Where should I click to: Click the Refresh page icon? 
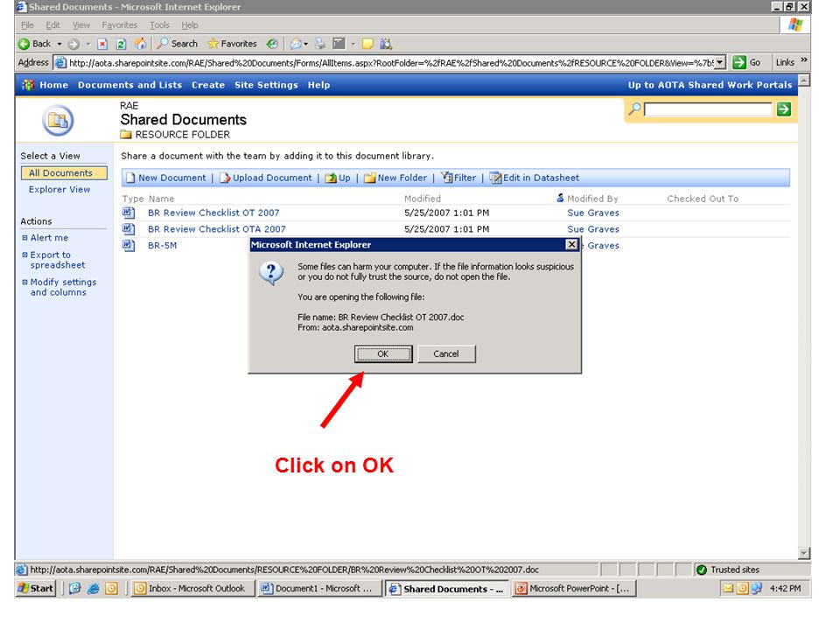(121, 44)
